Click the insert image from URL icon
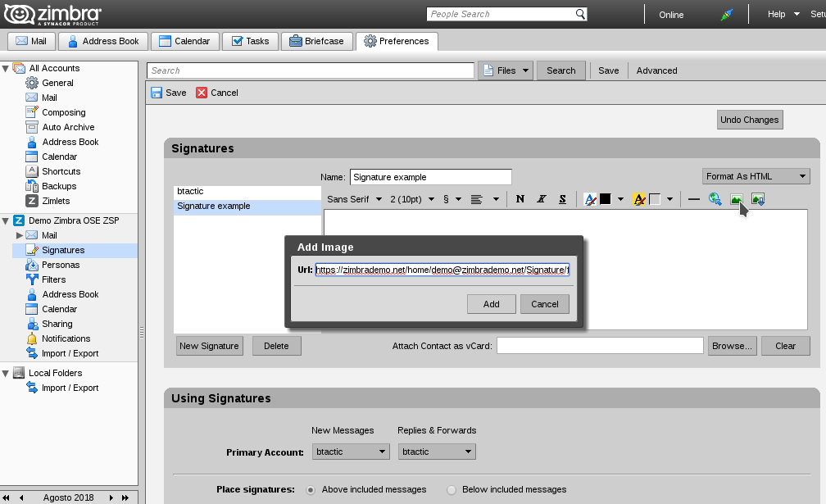 coord(737,199)
